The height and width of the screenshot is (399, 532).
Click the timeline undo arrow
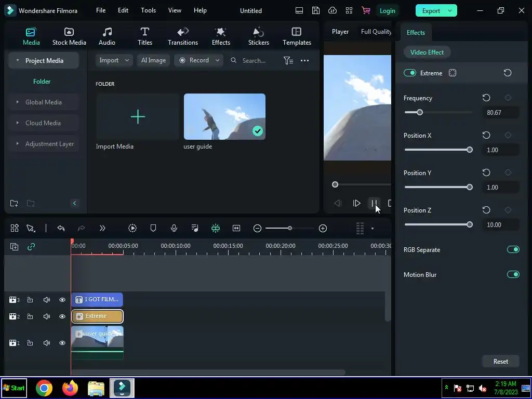(x=61, y=229)
